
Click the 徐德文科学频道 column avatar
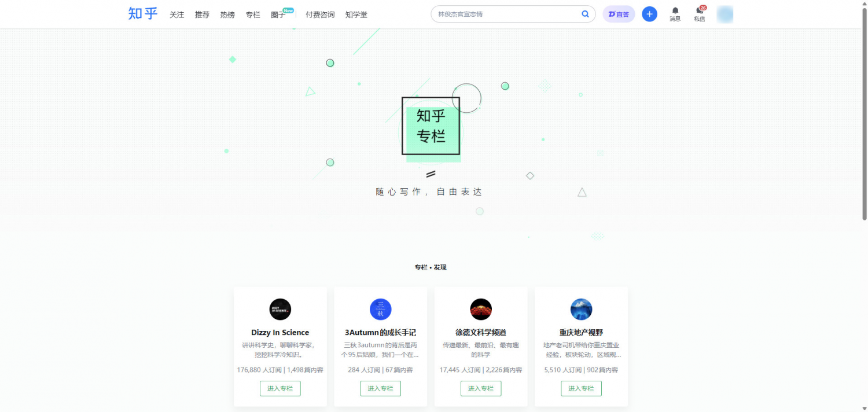481,310
